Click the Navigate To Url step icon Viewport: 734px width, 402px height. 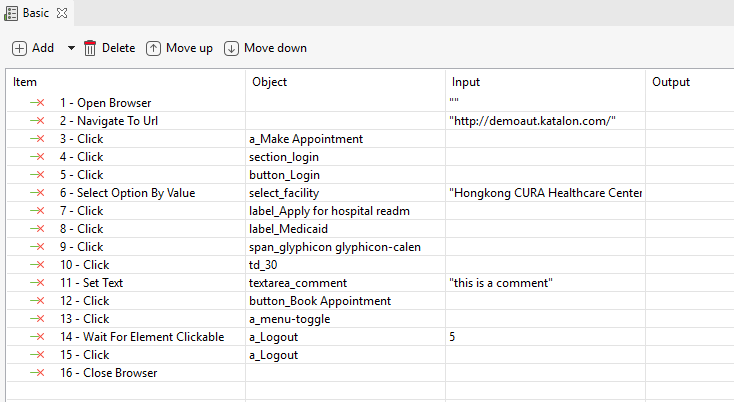(37, 121)
